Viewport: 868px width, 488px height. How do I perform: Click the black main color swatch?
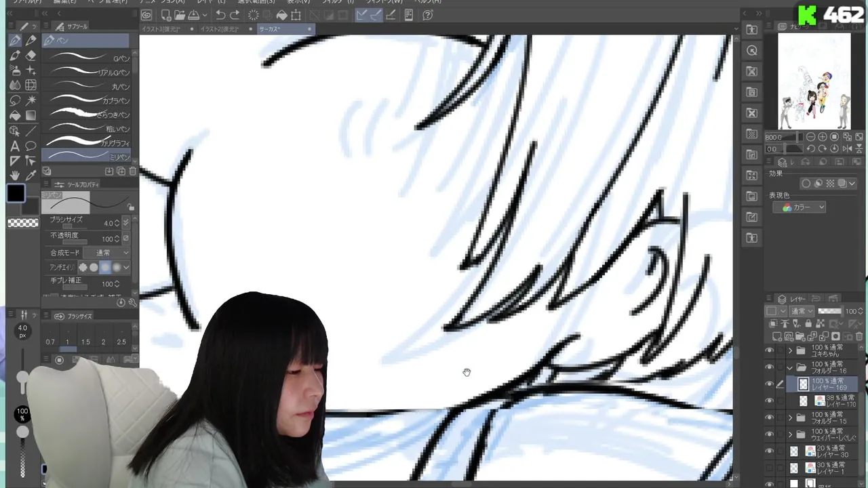16,194
